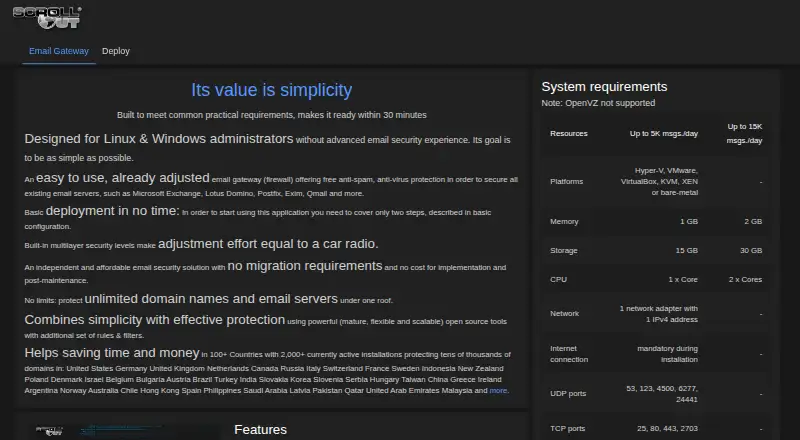Click the 'UDP ports' row label
This screenshot has height=440, width=800.
pyautogui.click(x=568, y=394)
